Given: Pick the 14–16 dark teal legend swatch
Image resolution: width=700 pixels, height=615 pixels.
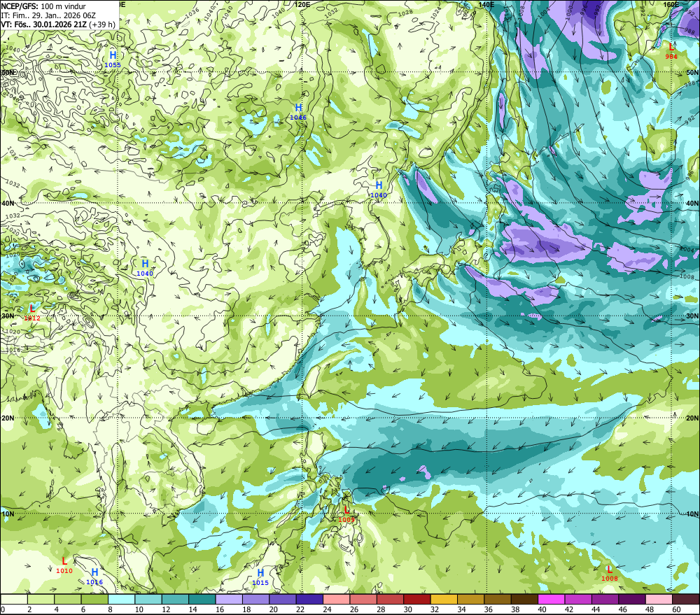Looking at the screenshot, I should [202, 600].
